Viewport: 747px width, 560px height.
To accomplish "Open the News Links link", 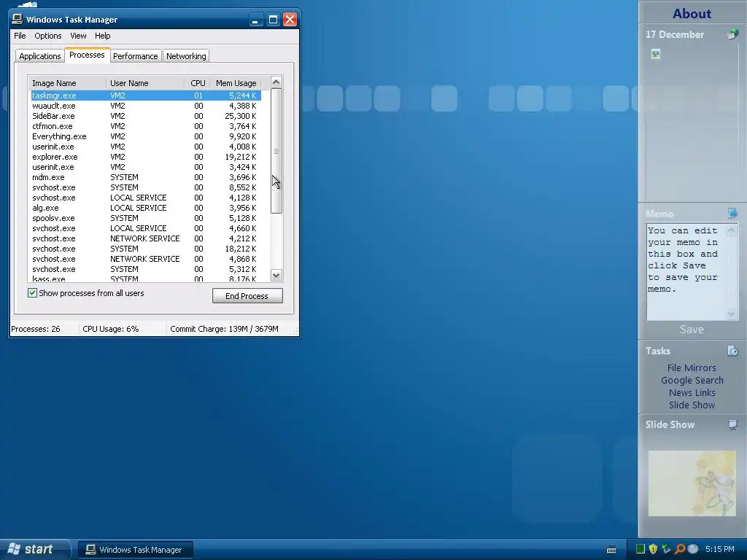I will pyautogui.click(x=692, y=392).
